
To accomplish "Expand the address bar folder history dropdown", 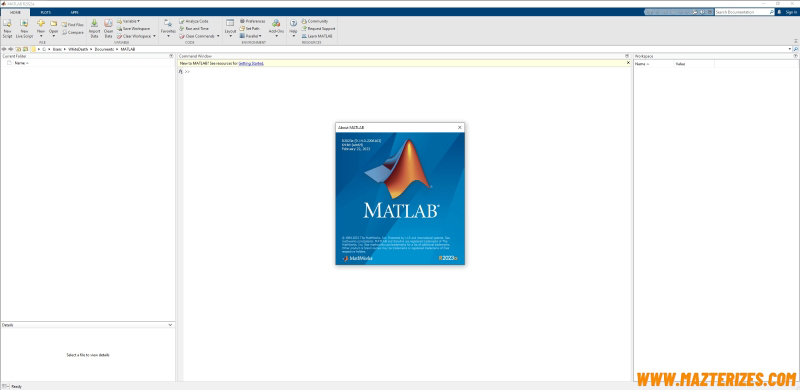I will (x=790, y=49).
